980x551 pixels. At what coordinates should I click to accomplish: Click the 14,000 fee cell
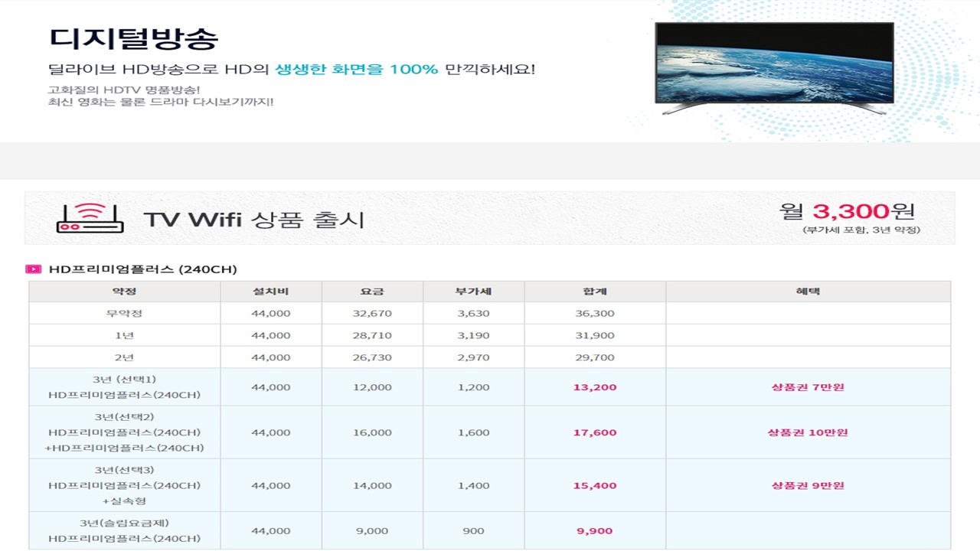372,485
